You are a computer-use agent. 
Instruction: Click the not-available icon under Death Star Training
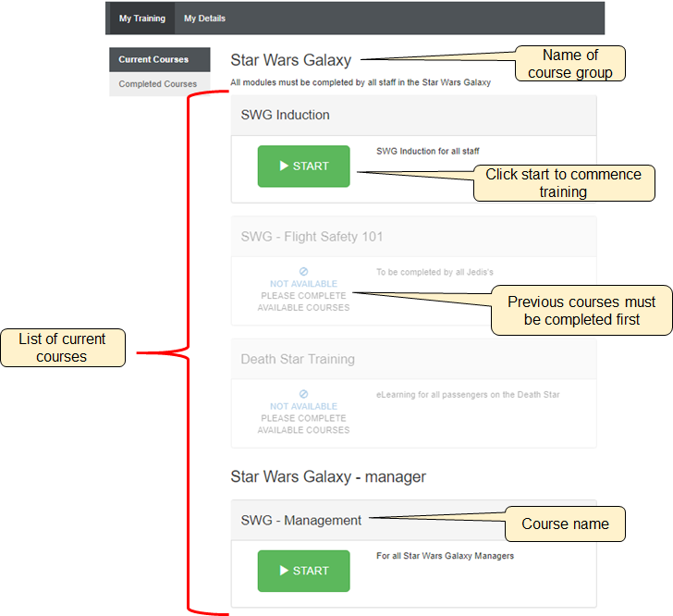303,394
